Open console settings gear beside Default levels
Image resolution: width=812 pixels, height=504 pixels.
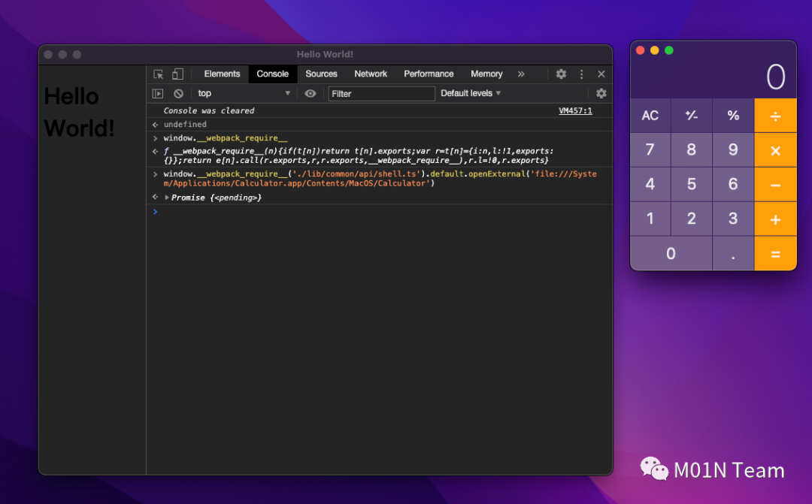click(x=601, y=94)
